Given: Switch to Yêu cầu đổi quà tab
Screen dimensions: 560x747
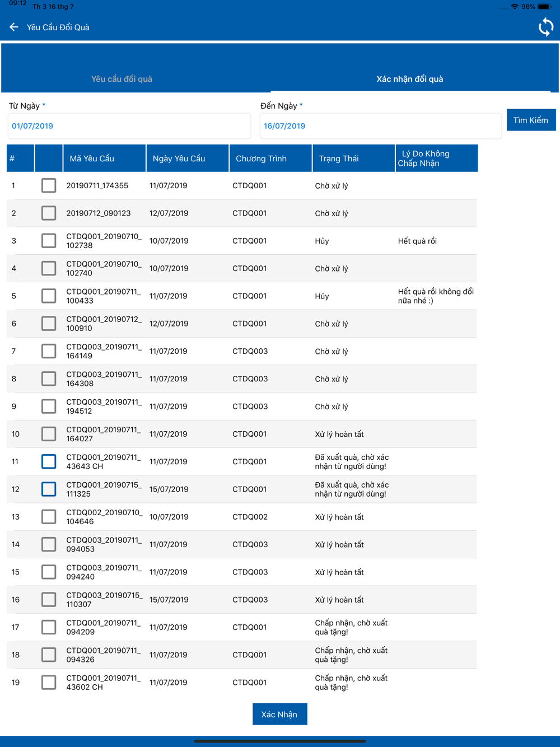Looking at the screenshot, I should pyautogui.click(x=122, y=79).
